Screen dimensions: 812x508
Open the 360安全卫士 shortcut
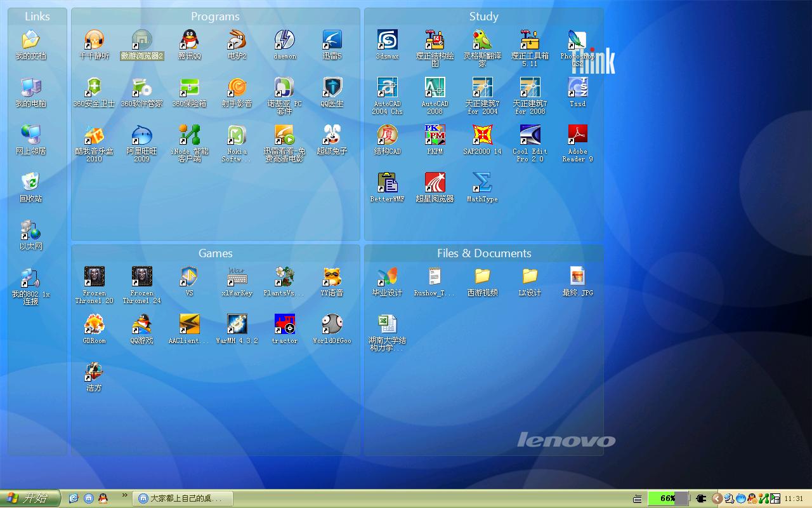pyautogui.click(x=94, y=92)
